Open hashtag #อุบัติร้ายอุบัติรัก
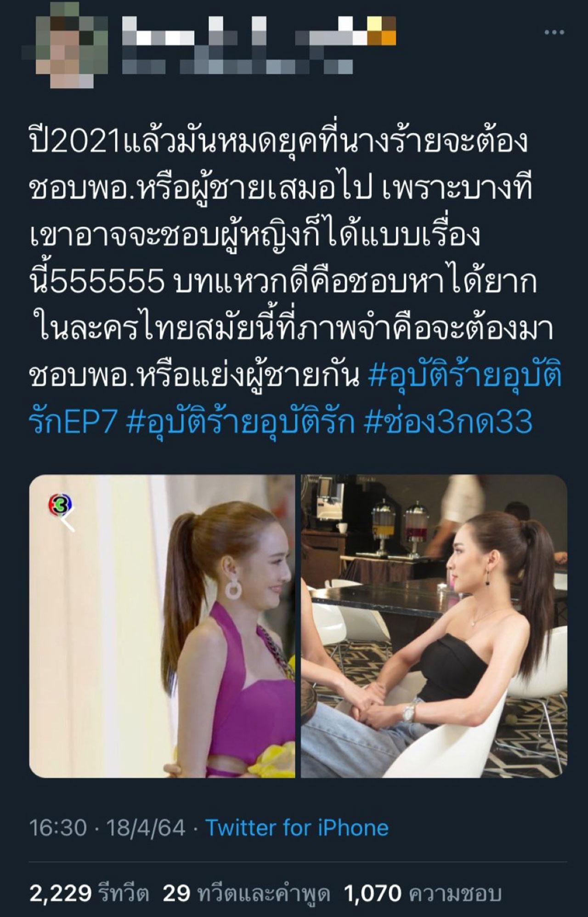 [240, 421]
